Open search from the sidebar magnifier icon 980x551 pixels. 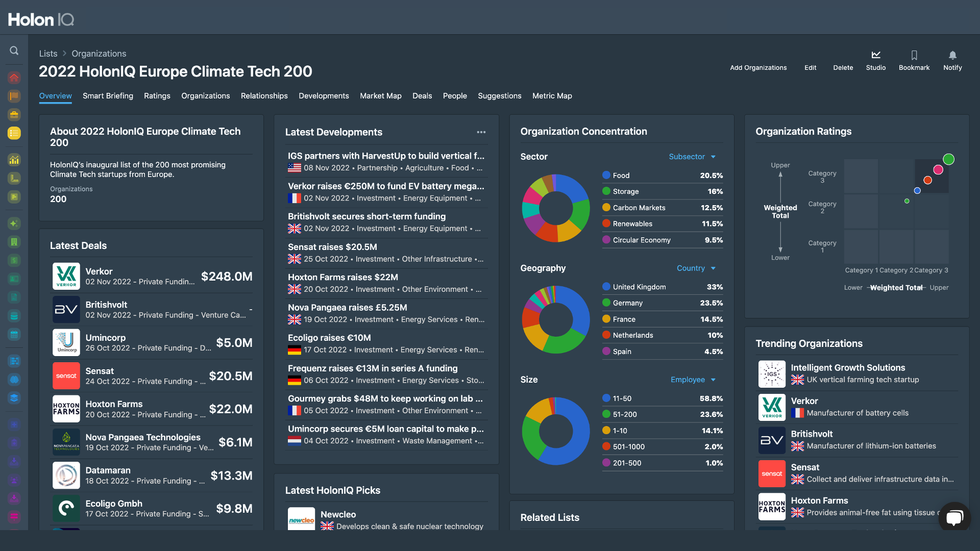[14, 51]
